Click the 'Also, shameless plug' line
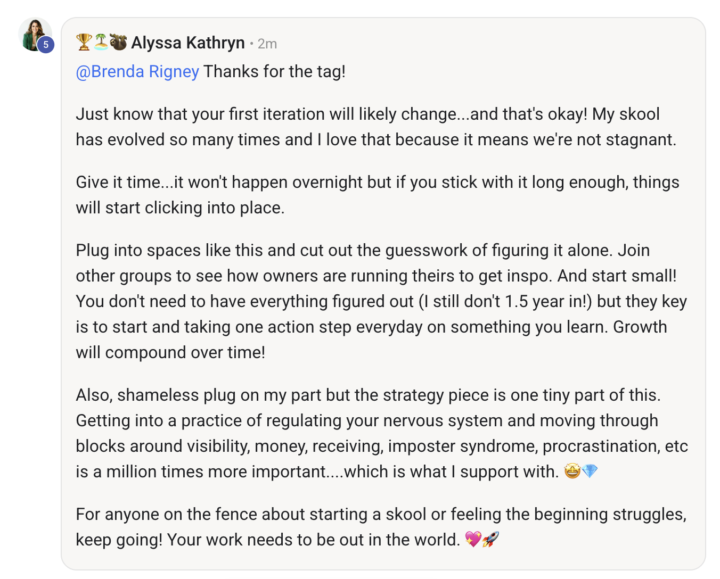Viewport: 720px width, 579px height. (368, 395)
